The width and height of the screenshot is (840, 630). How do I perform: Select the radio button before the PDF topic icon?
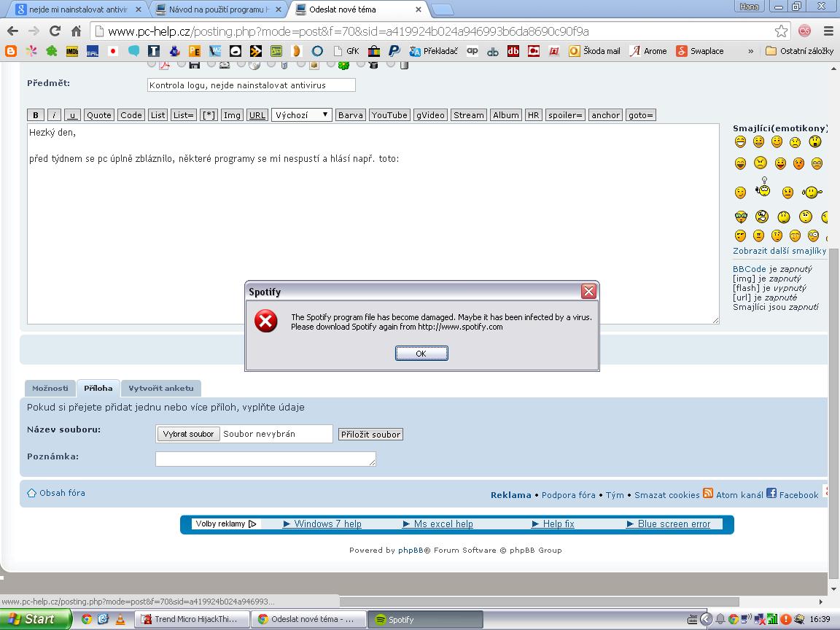pos(152,64)
